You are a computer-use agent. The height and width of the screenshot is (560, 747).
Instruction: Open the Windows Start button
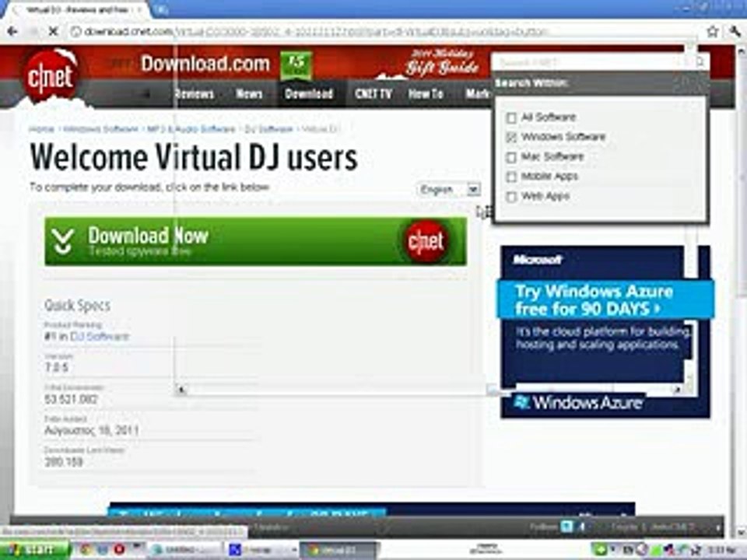click(34, 550)
